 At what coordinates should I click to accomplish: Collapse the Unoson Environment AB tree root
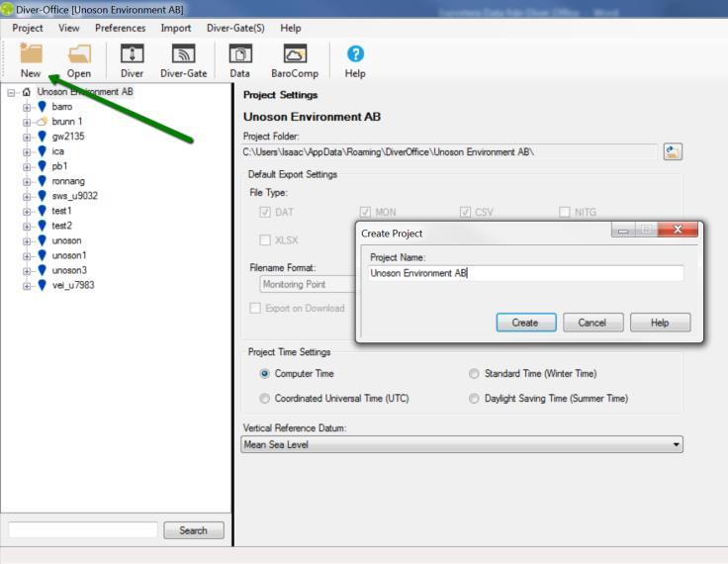click(x=11, y=93)
